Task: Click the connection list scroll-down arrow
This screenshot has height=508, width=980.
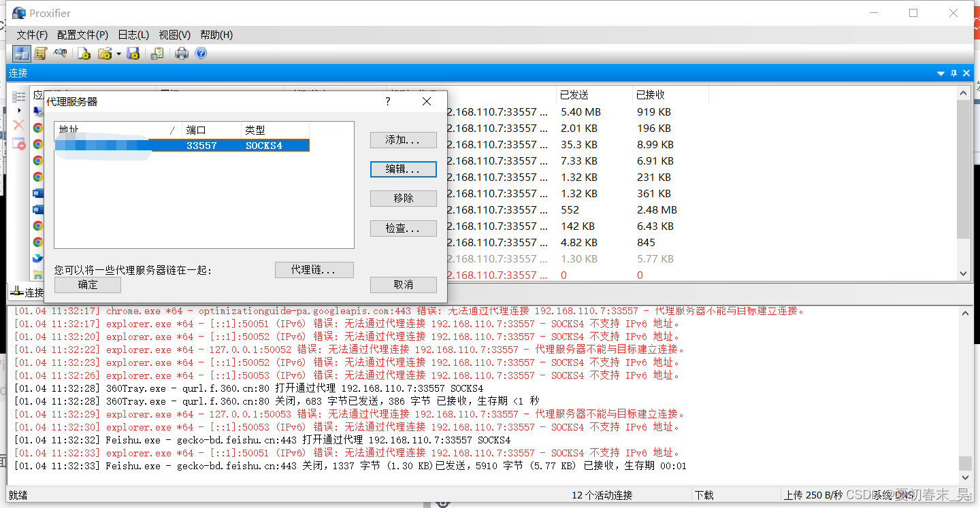Action: [963, 273]
